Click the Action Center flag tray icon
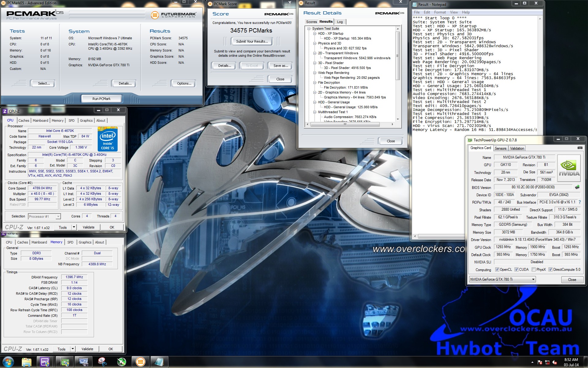This screenshot has height=368, width=588. [x=540, y=362]
